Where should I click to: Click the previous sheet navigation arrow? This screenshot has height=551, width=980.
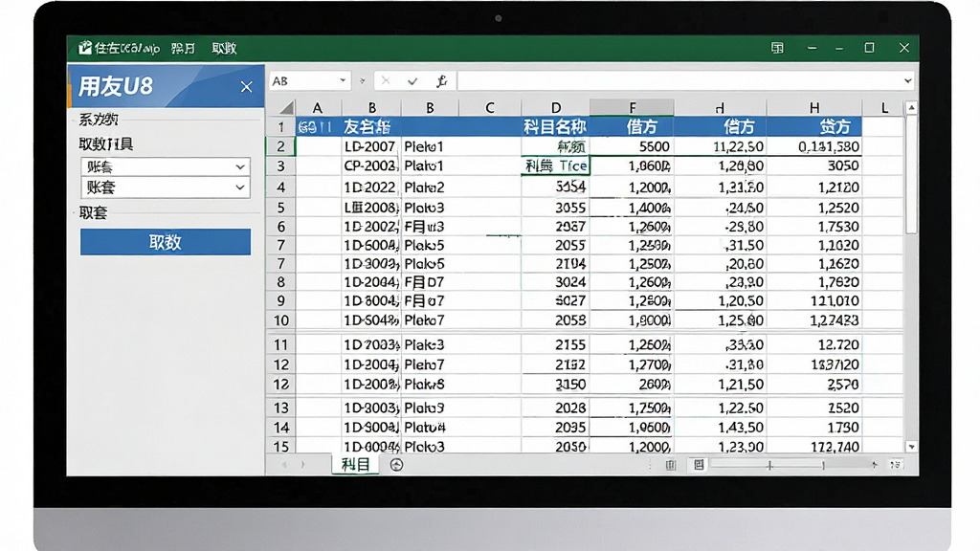click(x=285, y=464)
